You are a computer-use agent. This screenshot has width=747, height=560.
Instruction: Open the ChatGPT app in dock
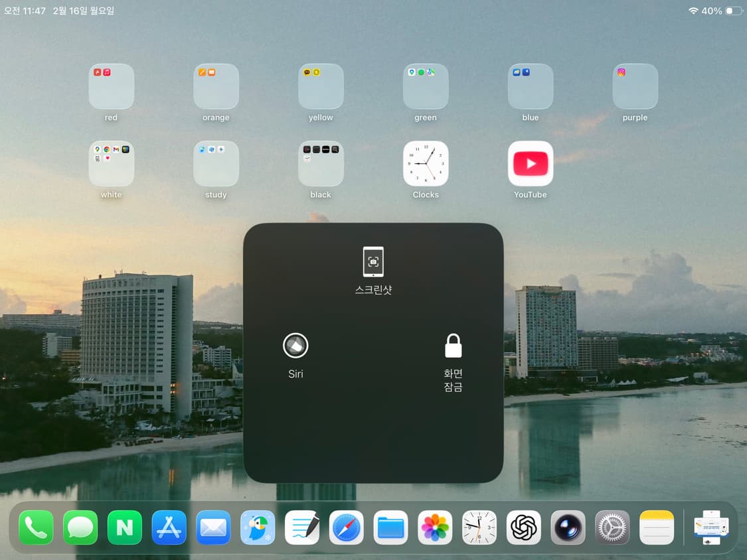coord(524,528)
